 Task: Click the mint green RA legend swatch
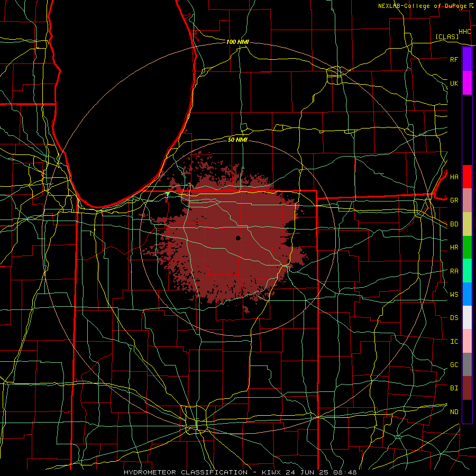tap(467, 271)
